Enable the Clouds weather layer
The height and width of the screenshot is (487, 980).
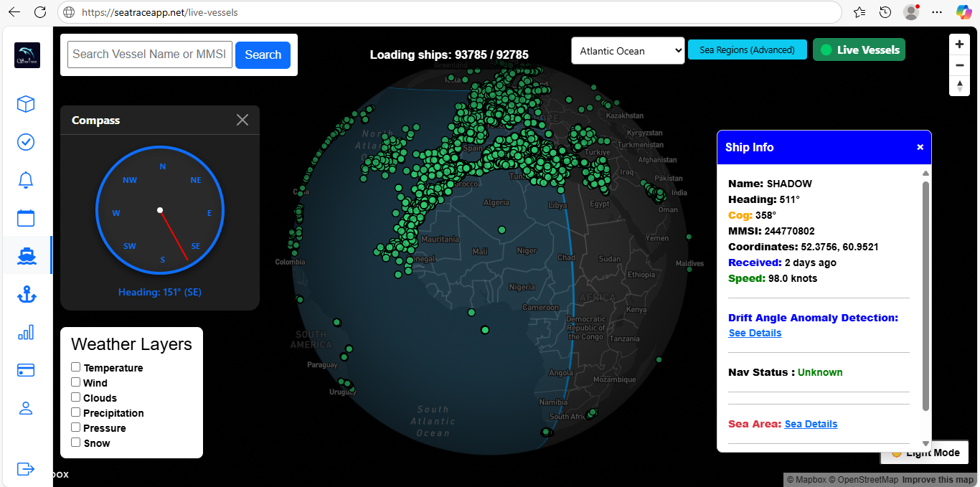[x=75, y=397]
